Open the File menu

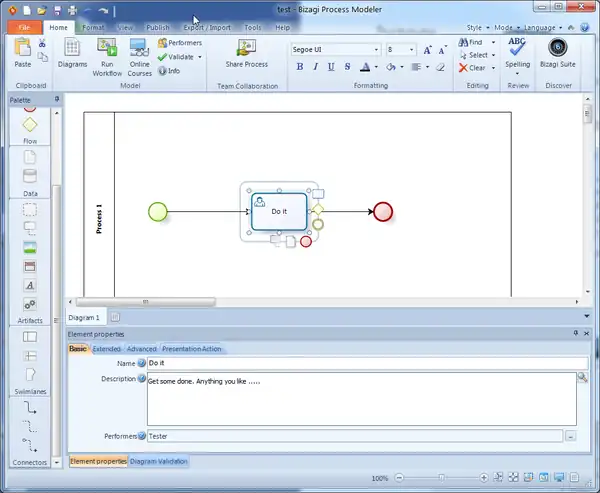(x=23, y=28)
